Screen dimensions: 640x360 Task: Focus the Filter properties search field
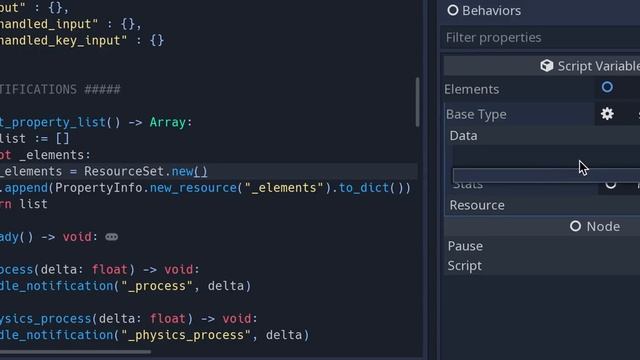coord(540,38)
